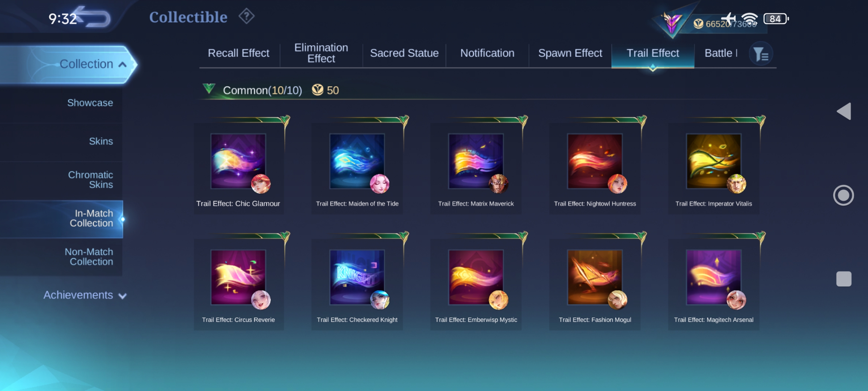Tap the Android back triangle button
The height and width of the screenshot is (391, 868).
pyautogui.click(x=844, y=111)
